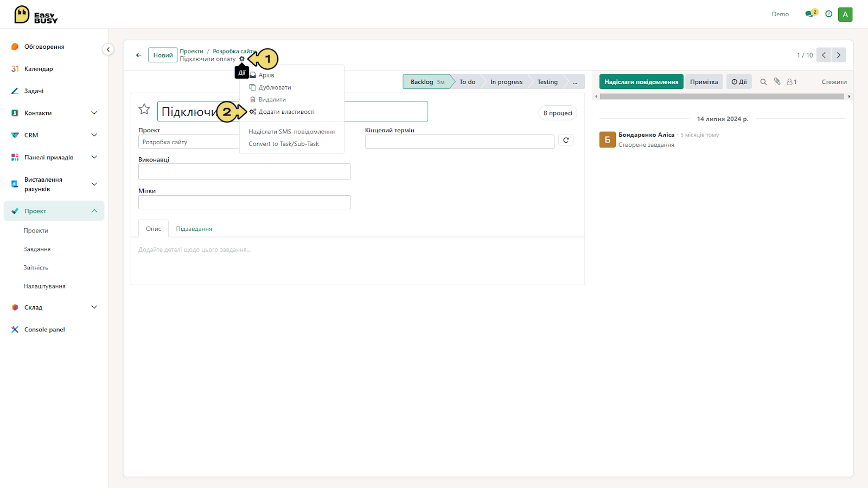Show followers with the person icon
The image size is (868, 488).
coord(792,82)
